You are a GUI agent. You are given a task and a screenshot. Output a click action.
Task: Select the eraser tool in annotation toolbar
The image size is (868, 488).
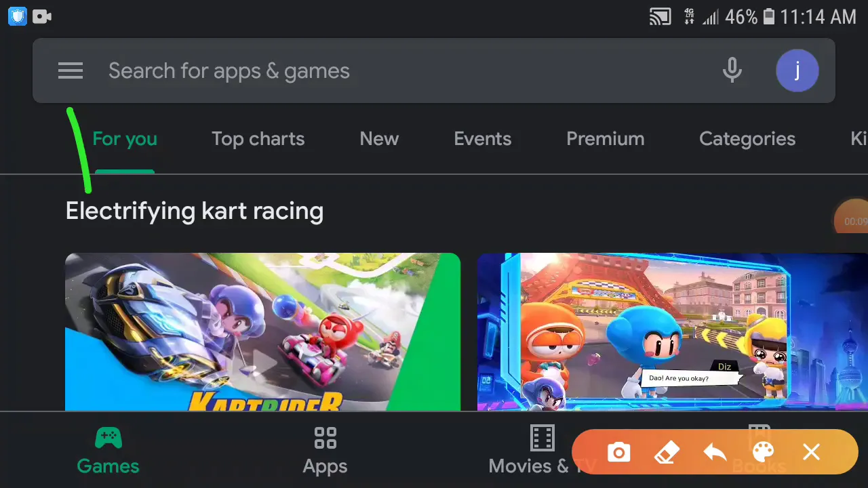point(667,452)
